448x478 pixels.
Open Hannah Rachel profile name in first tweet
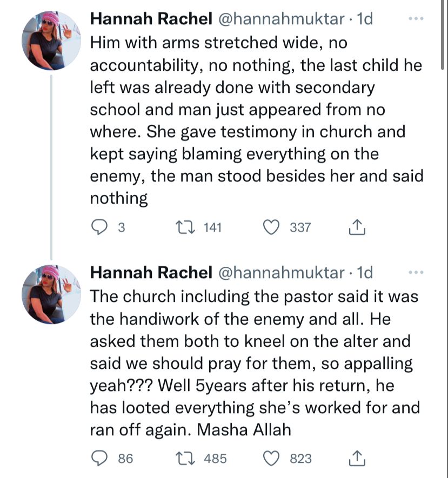(150, 19)
